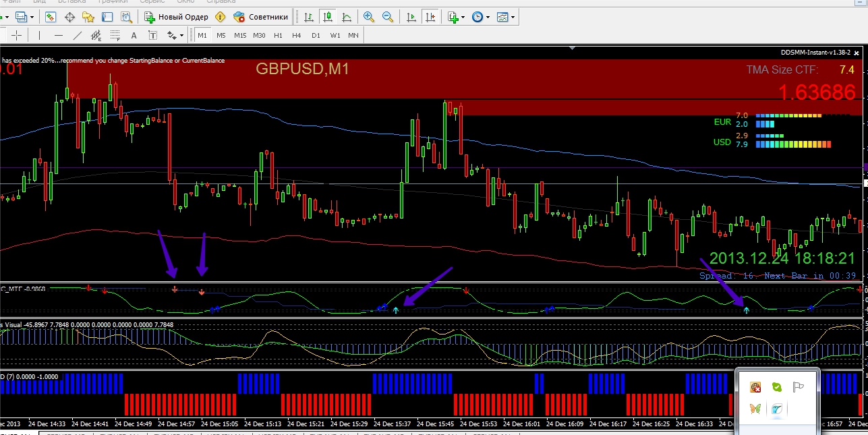Click the yellow diamond alert icon
This screenshot has height=435, width=868.
click(221, 17)
